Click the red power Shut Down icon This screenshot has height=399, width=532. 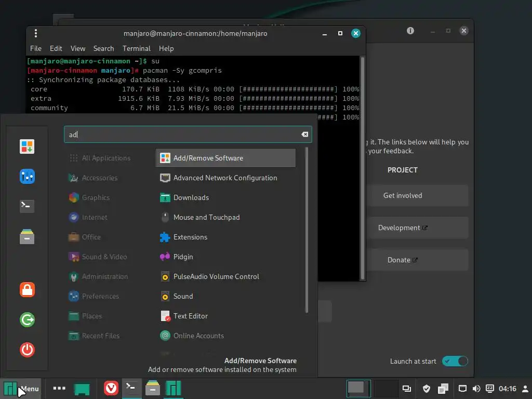tap(27, 350)
